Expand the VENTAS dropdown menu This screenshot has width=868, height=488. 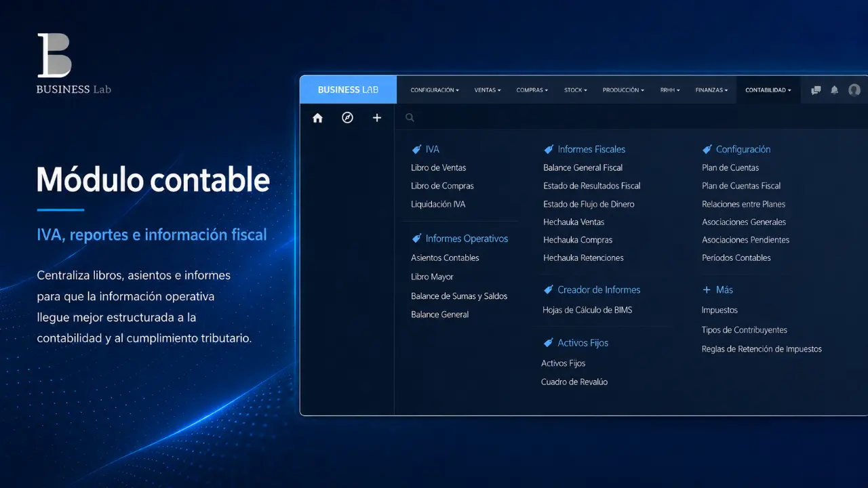488,90
